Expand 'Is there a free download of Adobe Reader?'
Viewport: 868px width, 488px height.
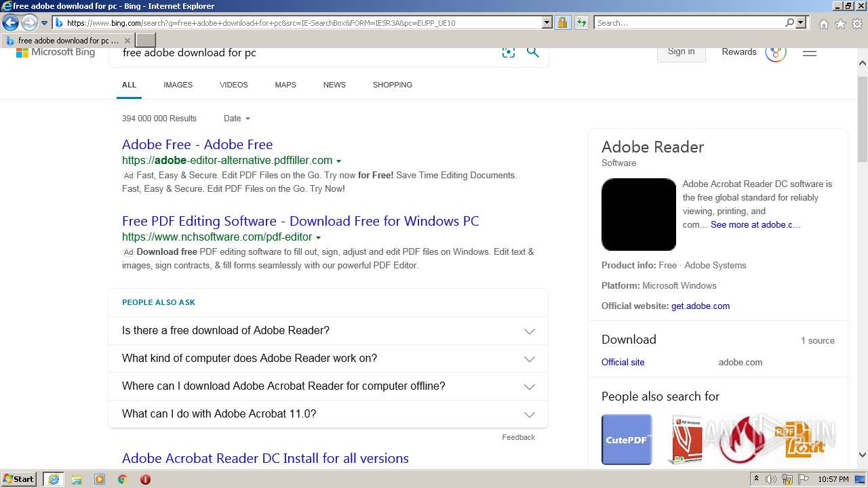[x=328, y=331]
